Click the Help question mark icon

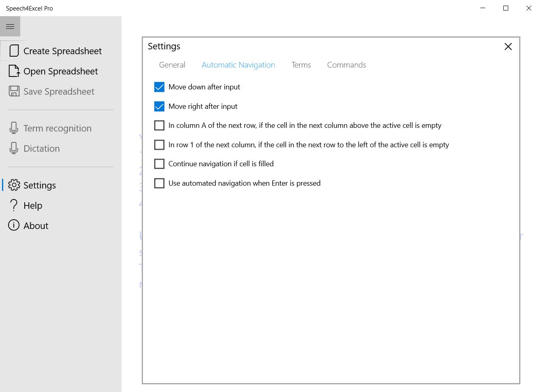(14, 206)
